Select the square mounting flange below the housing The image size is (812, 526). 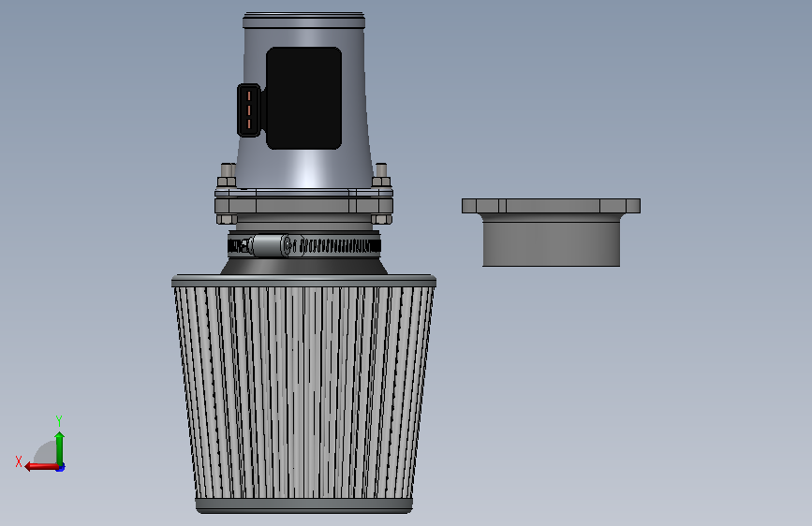(304, 206)
